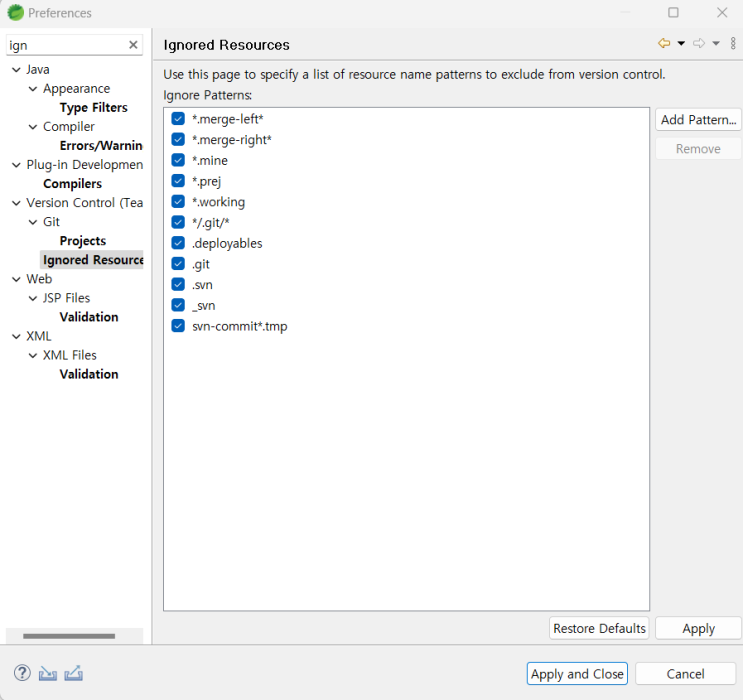Open Validation under JSP Files
The width and height of the screenshot is (743, 700).
[89, 317]
